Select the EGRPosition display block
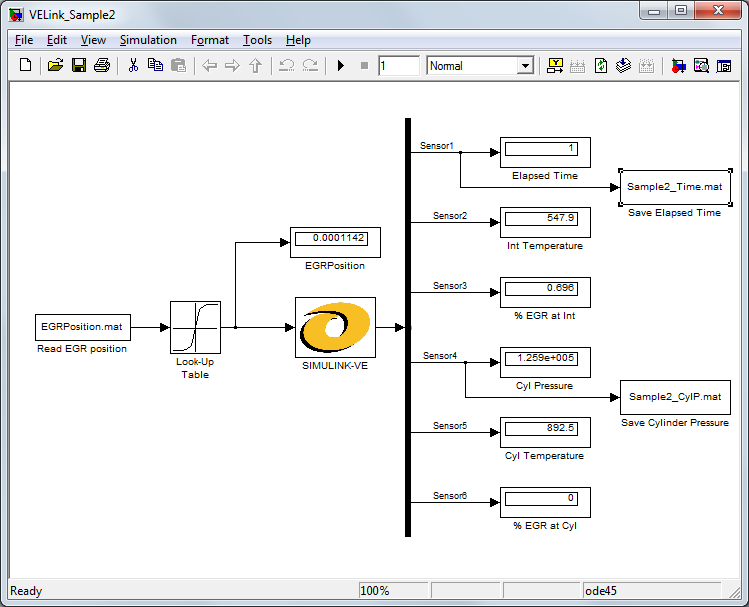Image resolution: width=749 pixels, height=607 pixels. click(x=335, y=243)
